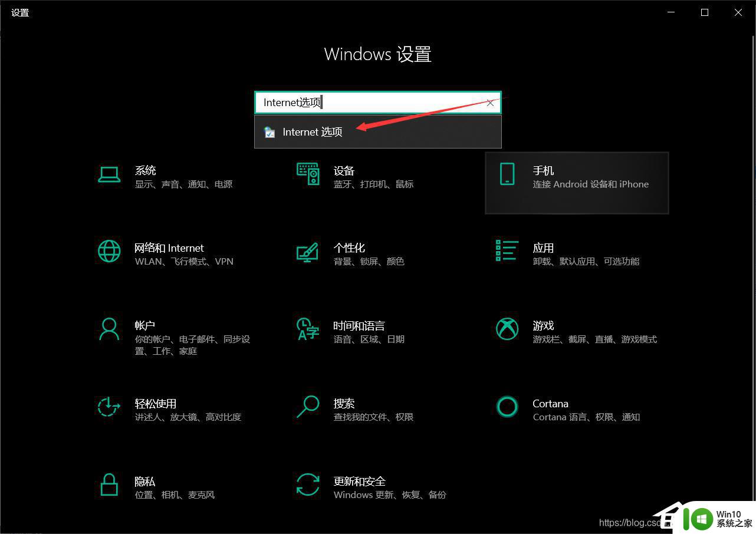Viewport: 756px width, 534px height.
Task: Maximize the 设置 window
Action: (x=705, y=12)
